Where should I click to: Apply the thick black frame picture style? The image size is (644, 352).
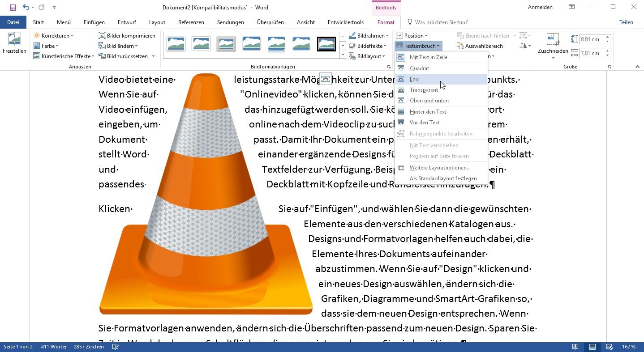coord(326,44)
